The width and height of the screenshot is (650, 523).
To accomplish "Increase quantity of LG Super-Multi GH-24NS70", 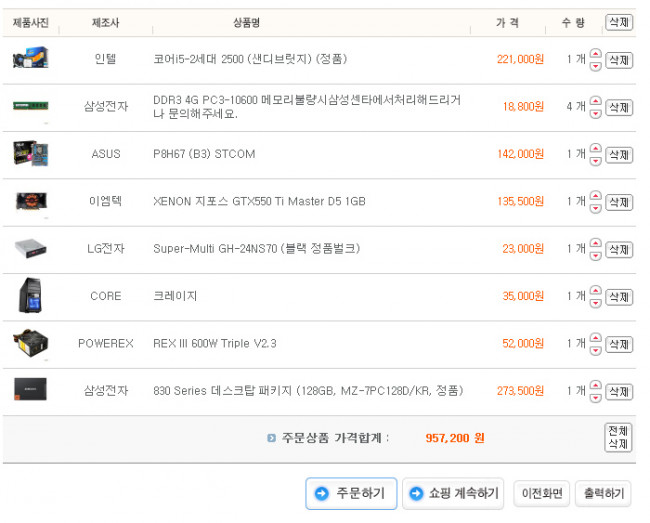I will (x=596, y=243).
